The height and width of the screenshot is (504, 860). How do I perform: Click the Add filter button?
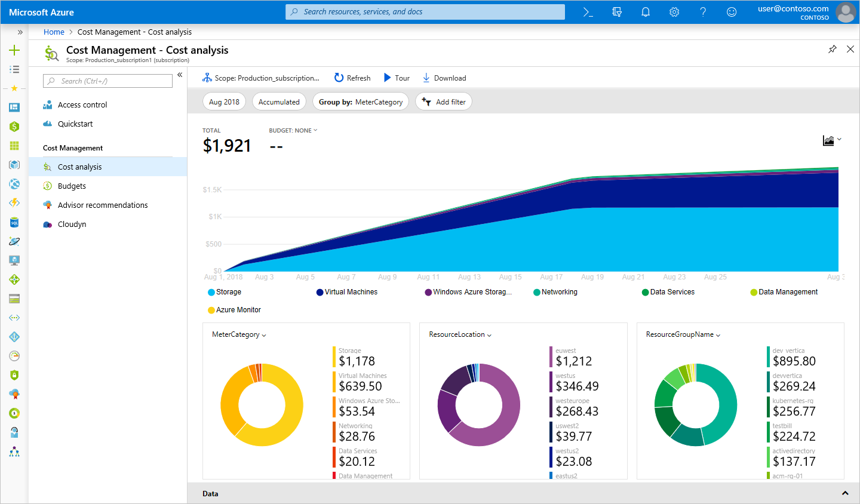point(444,102)
